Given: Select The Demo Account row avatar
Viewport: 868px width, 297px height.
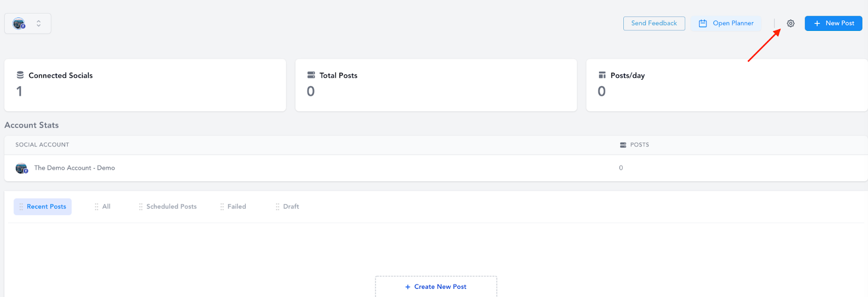Looking at the screenshot, I should (x=21, y=168).
